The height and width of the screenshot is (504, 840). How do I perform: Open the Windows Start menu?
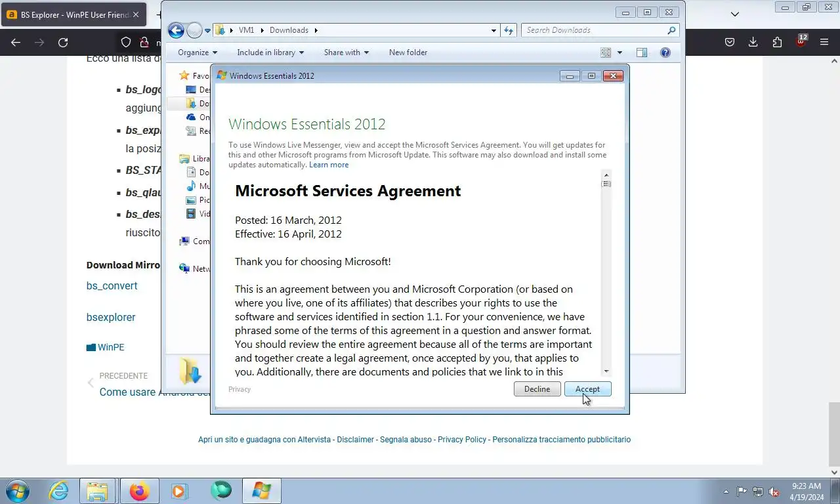[18, 491]
